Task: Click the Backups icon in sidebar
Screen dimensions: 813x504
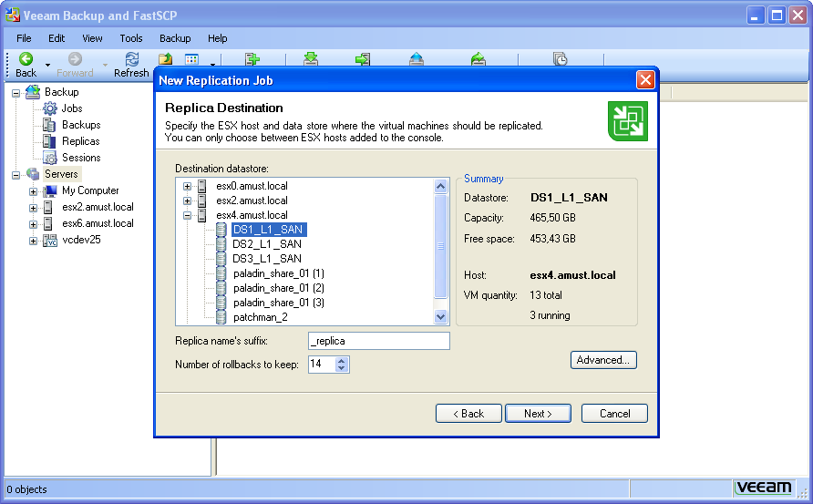Action: point(50,125)
